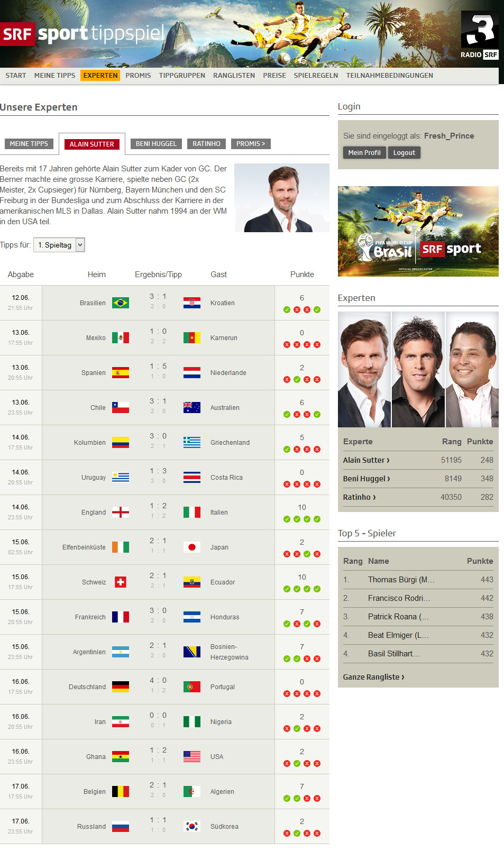Click the Croatia flag icon
The image size is (504, 851).
(x=192, y=303)
